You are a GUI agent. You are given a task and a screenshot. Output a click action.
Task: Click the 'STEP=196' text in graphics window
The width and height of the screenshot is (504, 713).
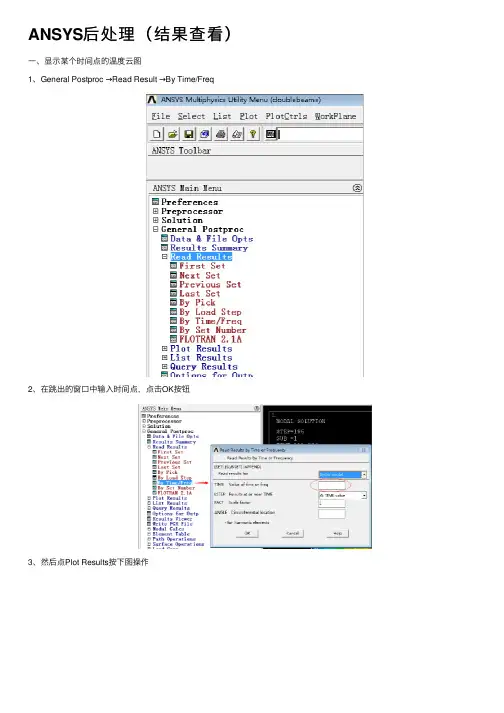click(290, 431)
